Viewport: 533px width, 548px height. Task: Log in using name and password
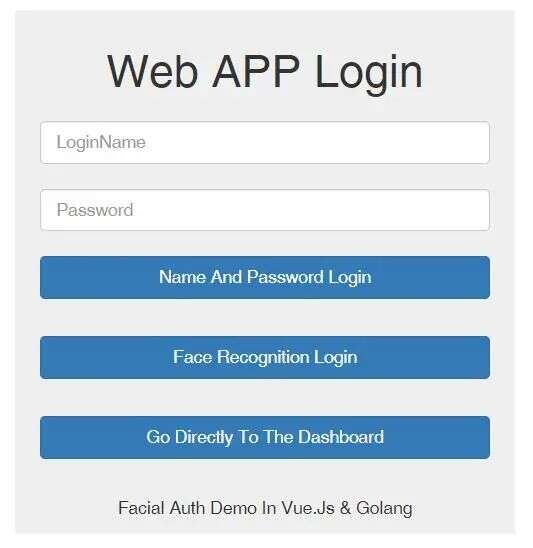coord(265,277)
